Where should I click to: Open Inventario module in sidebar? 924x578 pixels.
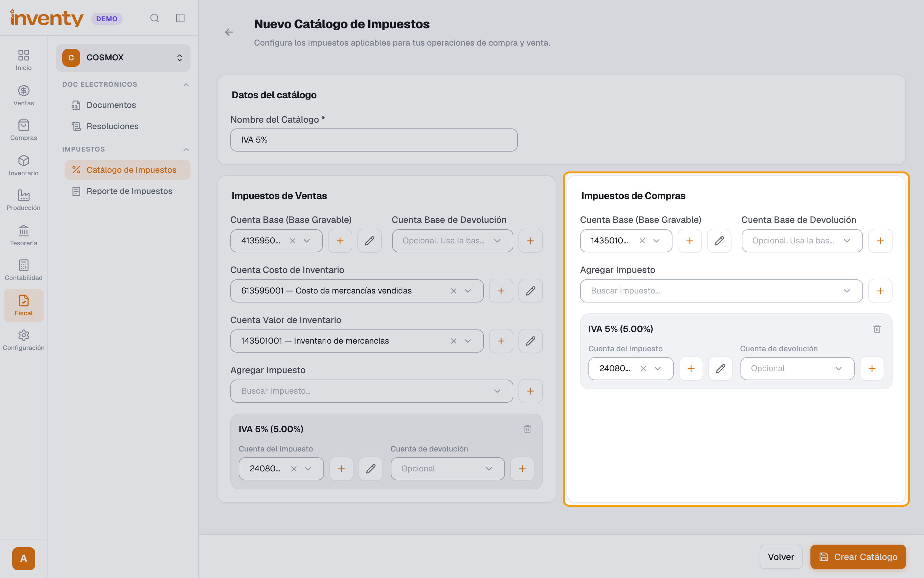click(24, 165)
